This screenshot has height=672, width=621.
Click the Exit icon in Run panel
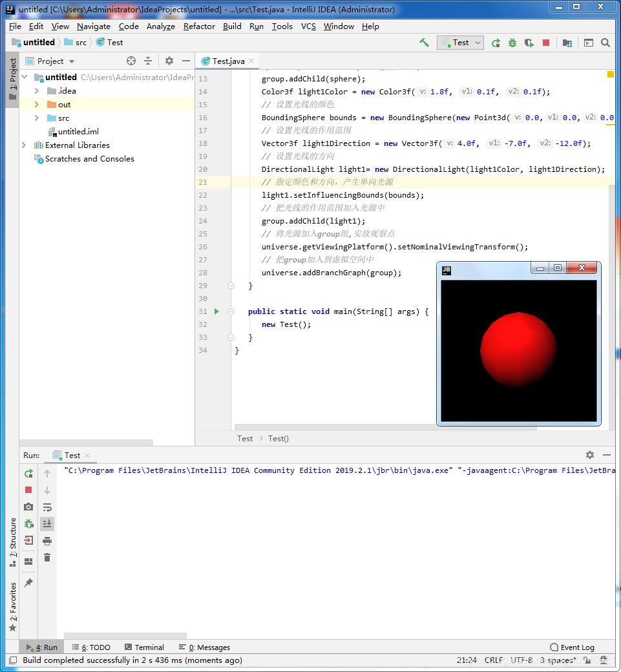pyautogui.click(x=28, y=540)
